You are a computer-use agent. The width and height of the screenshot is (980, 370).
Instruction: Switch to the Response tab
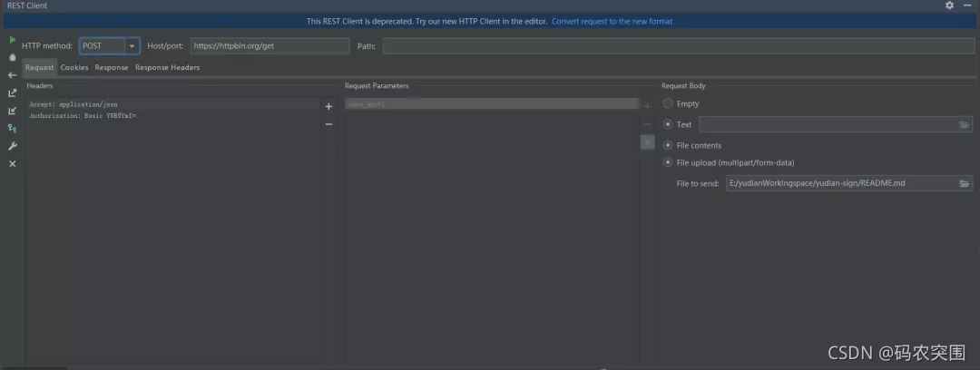(x=112, y=67)
